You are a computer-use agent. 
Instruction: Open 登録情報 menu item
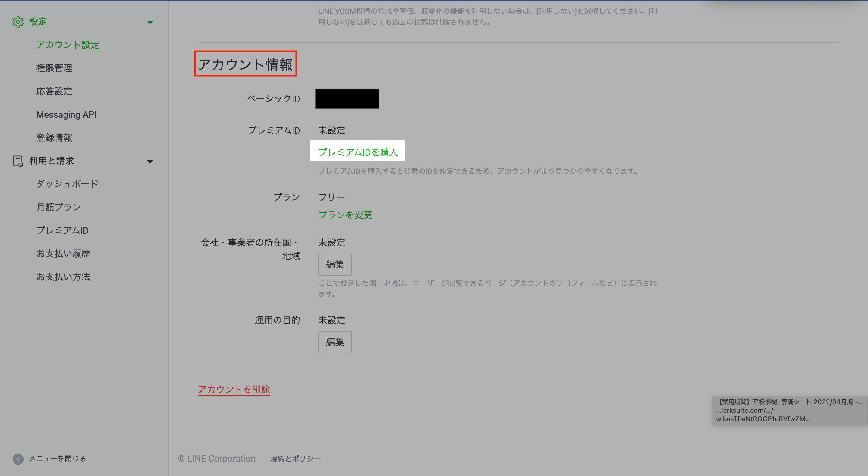click(54, 138)
